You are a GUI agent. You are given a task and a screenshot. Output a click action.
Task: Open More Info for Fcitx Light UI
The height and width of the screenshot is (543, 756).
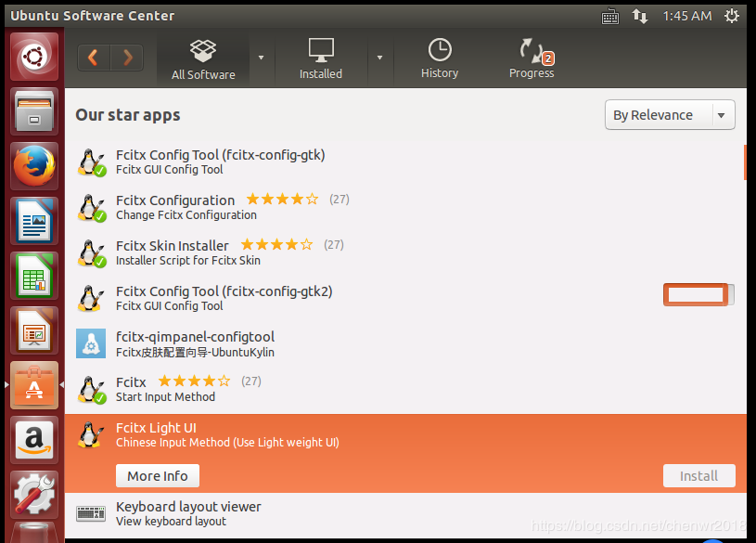(157, 476)
